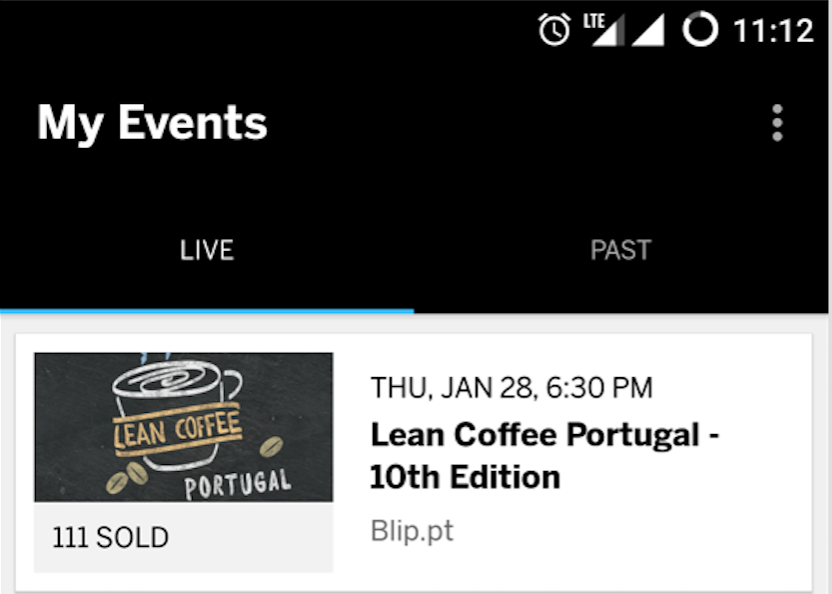Image resolution: width=832 pixels, height=594 pixels.
Task: Tap the alarm clock status icon
Action: point(554,30)
